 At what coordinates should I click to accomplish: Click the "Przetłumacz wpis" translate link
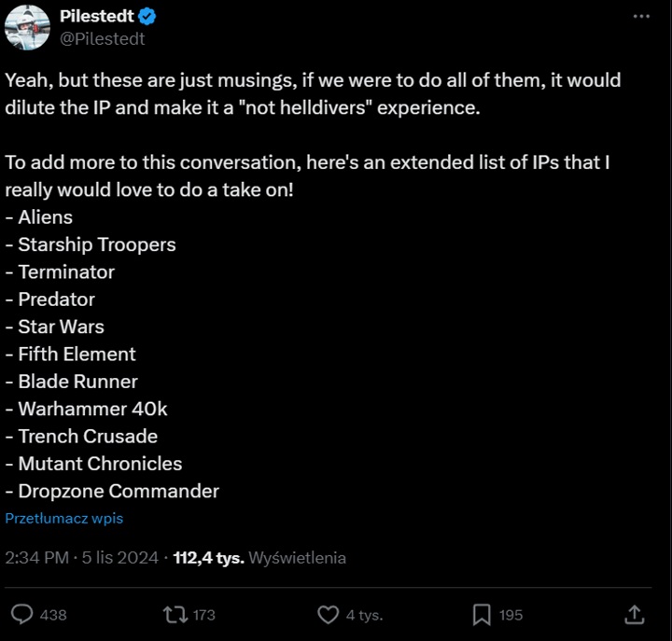point(64,518)
